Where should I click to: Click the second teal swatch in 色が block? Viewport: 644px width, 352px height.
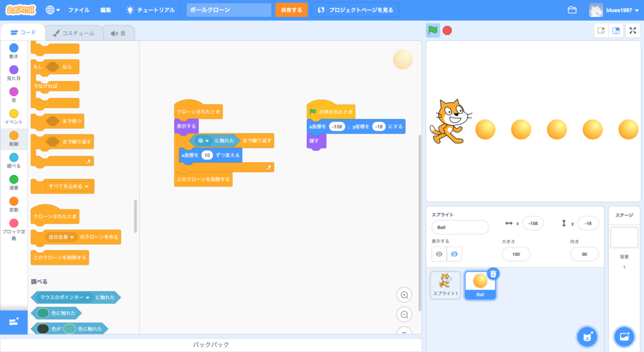69,329
